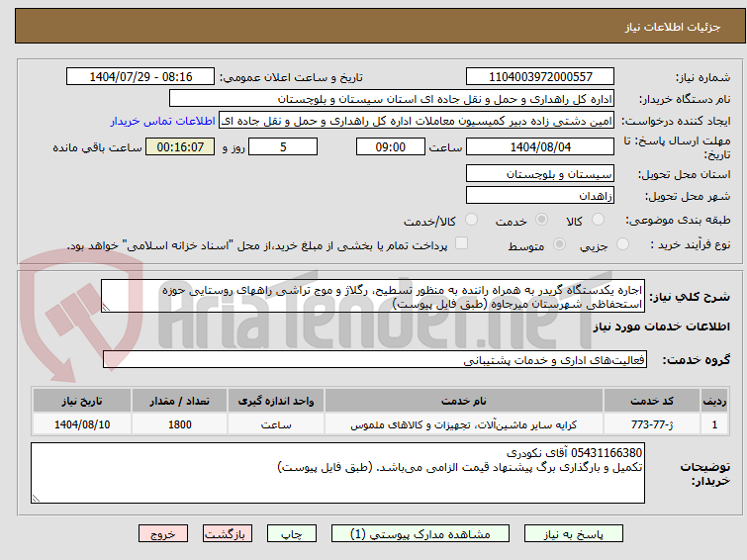
Task: Click the تعداد / مقدار column header
Action: point(180,401)
